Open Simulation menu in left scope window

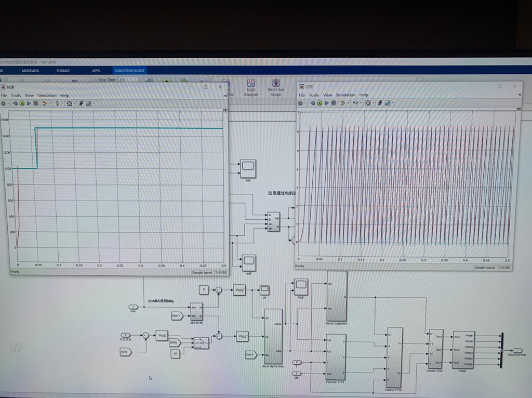47,96
